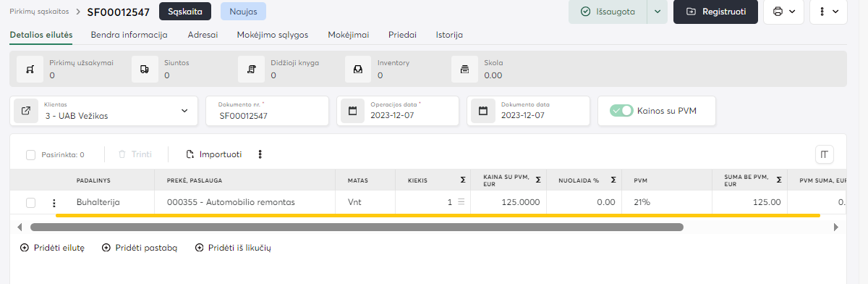Click the Registruoti button
868x284 pixels.
point(715,12)
